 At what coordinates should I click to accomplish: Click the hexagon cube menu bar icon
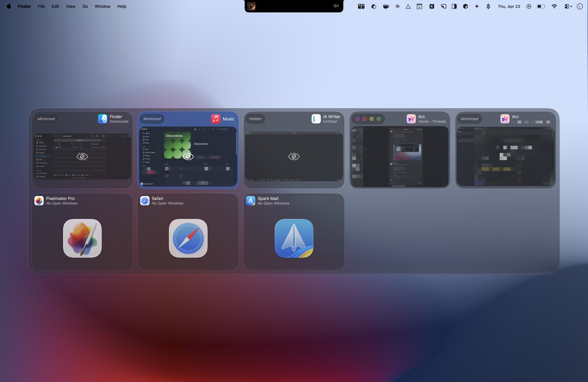pos(465,6)
